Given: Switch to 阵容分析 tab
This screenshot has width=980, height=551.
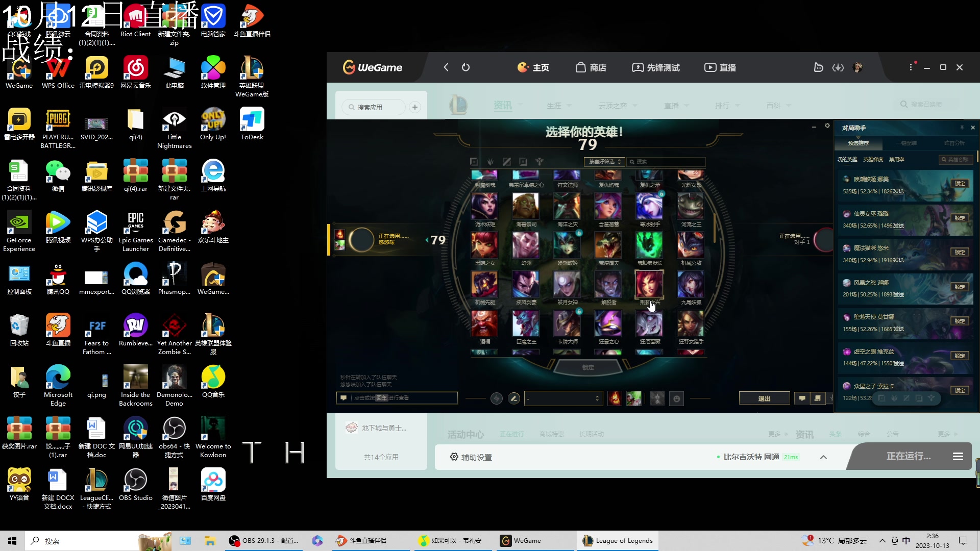Looking at the screenshot, I should [x=954, y=143].
